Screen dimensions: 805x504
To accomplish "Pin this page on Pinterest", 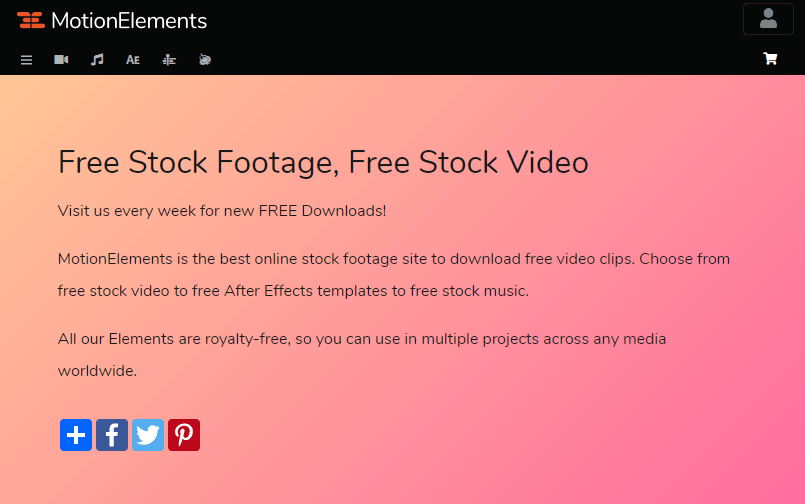I will point(184,435).
